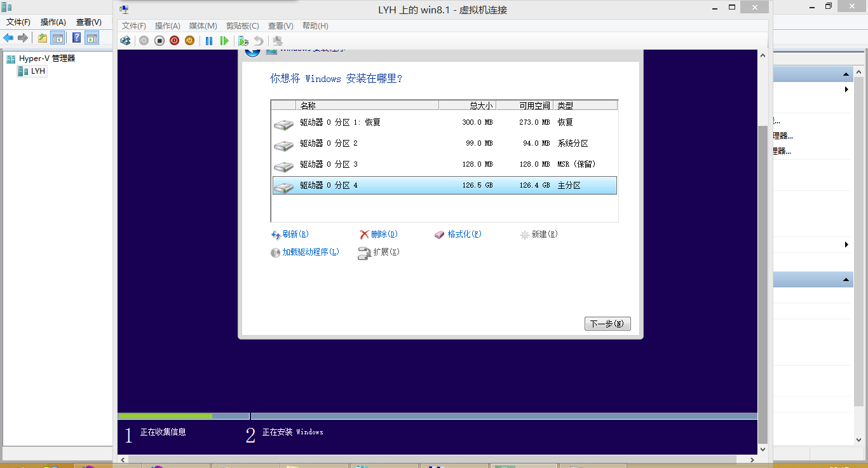
Task: Click the grey Start VM toolbar icon
Action: (x=144, y=41)
